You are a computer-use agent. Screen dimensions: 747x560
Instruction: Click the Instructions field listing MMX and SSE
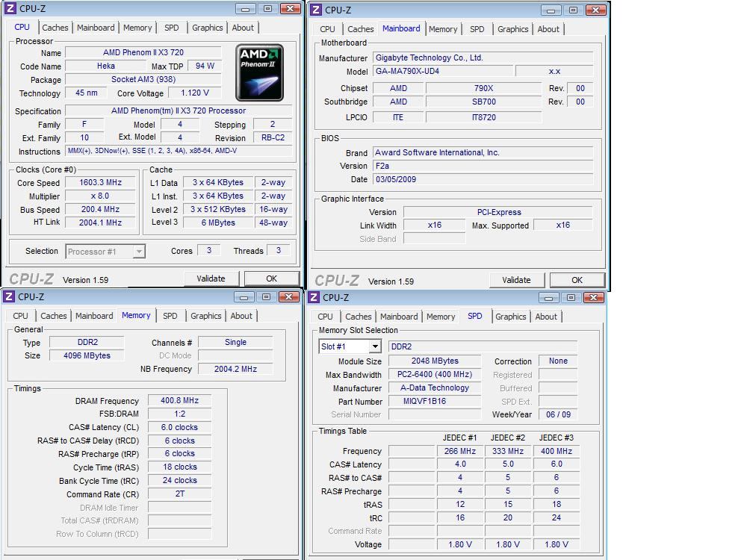point(179,151)
